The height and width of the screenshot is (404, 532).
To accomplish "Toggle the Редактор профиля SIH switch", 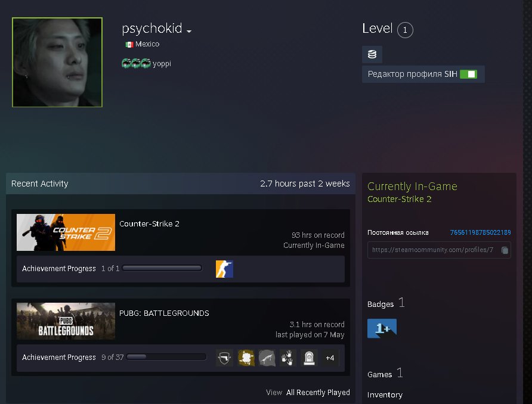I will 469,74.
